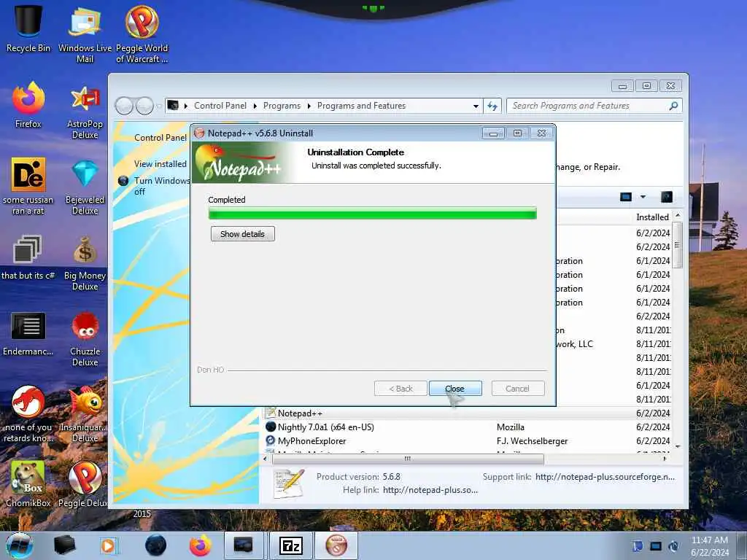Screen dimensions: 747x560
Task: Open the Recycle Bin desktop icon
Action: pyautogui.click(x=28, y=28)
